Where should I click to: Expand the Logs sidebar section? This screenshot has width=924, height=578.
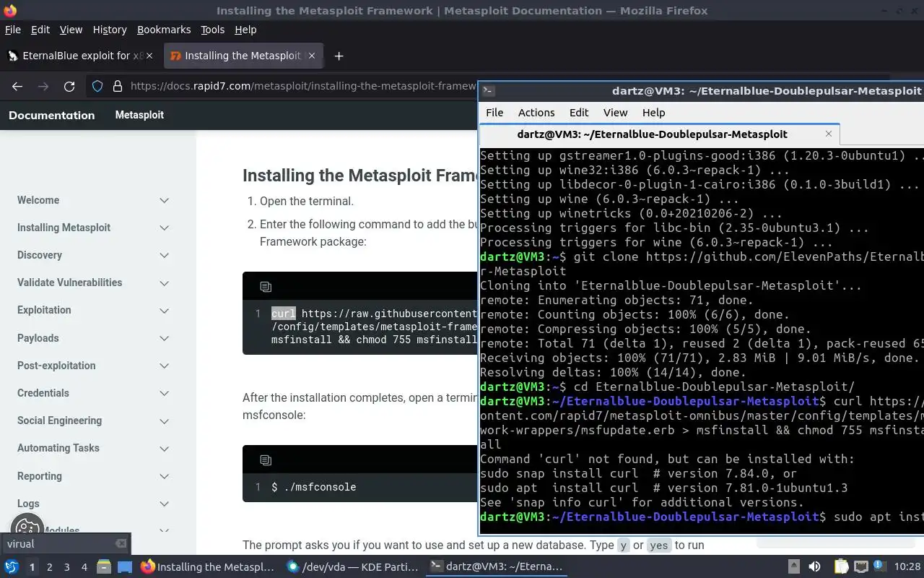pos(165,504)
